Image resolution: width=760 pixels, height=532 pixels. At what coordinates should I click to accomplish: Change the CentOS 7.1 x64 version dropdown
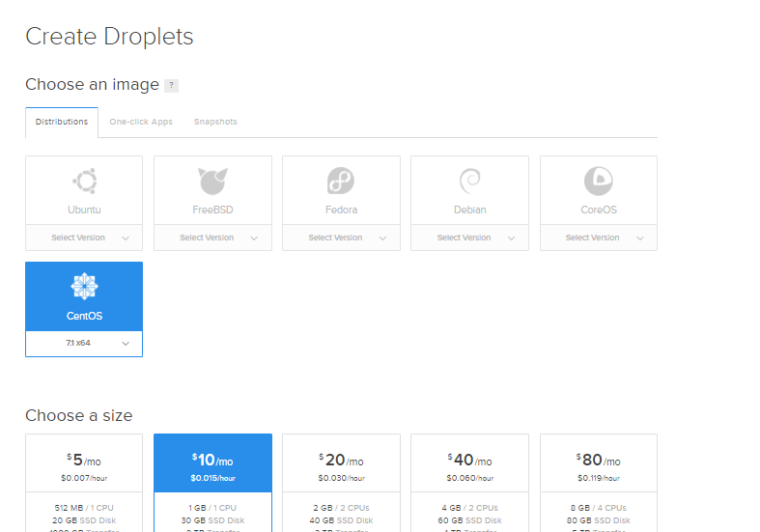(x=84, y=344)
